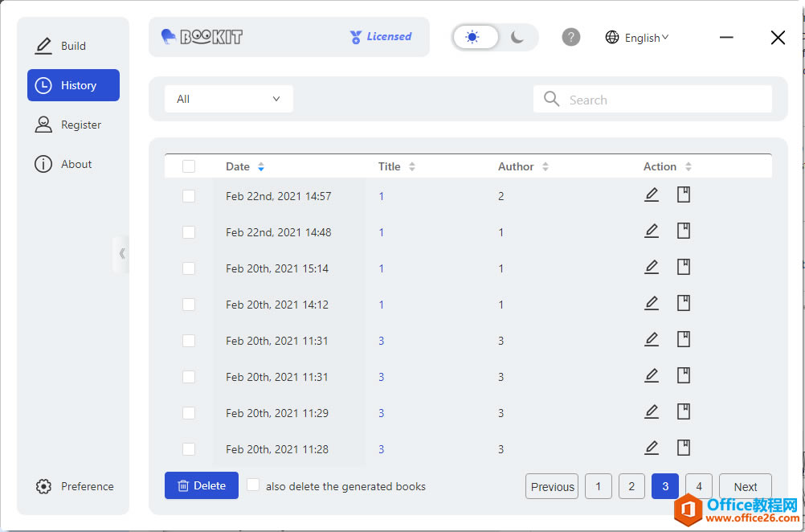Image resolution: width=805 pixels, height=532 pixels.
Task: Open book for Feb 22nd 14:48 entry
Action: click(684, 231)
